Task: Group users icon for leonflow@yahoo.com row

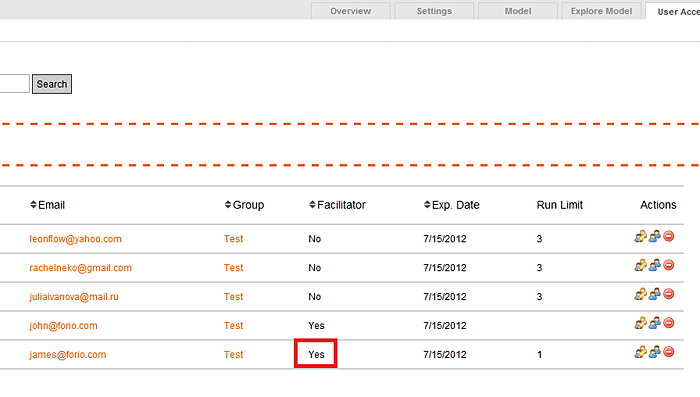Action: [654, 236]
